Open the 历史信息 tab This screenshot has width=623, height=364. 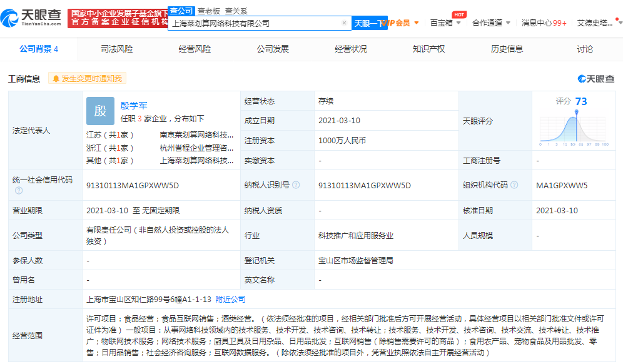coord(507,49)
